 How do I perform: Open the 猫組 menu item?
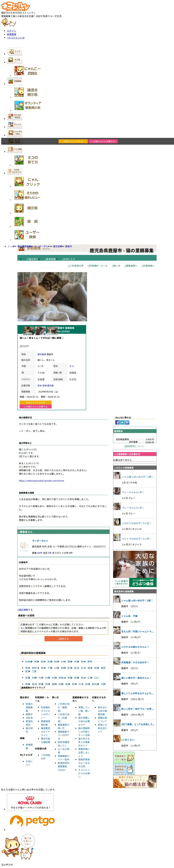tap(28, 221)
